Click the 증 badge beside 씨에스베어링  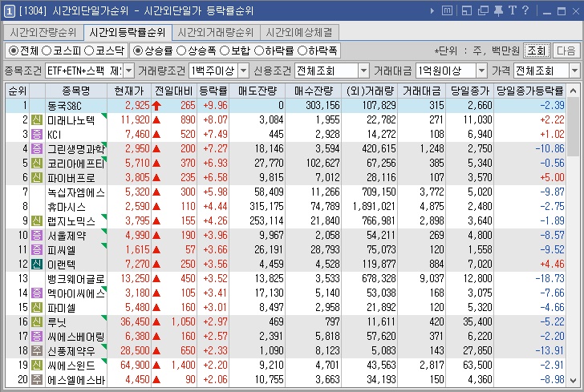pos(37,337)
